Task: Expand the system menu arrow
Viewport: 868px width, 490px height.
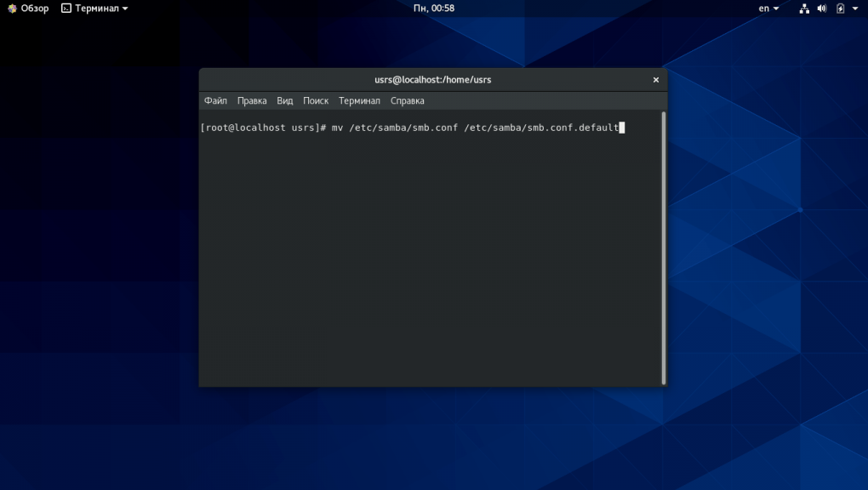Action: coord(855,9)
